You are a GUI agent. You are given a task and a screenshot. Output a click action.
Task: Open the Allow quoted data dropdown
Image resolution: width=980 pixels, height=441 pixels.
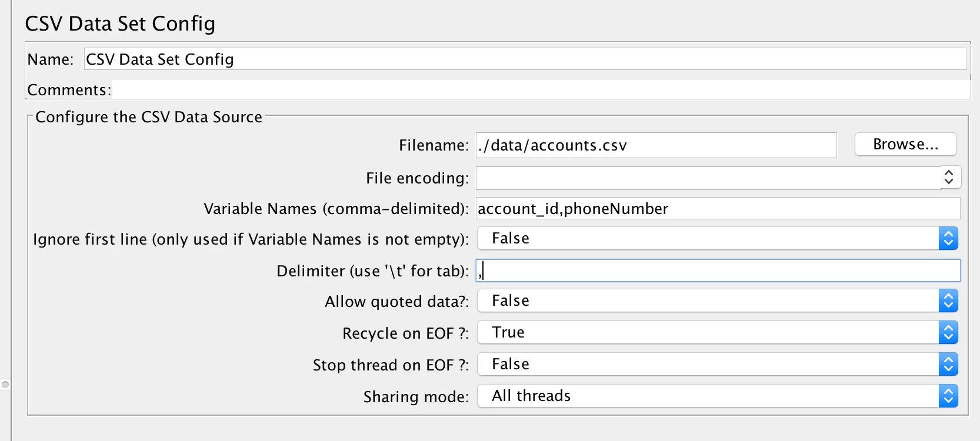click(717, 300)
